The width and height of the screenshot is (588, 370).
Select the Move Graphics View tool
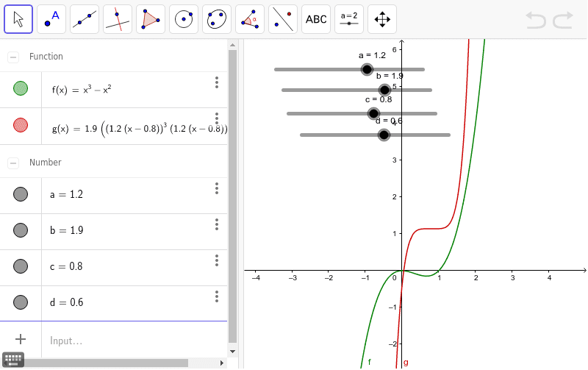pyautogui.click(x=382, y=19)
